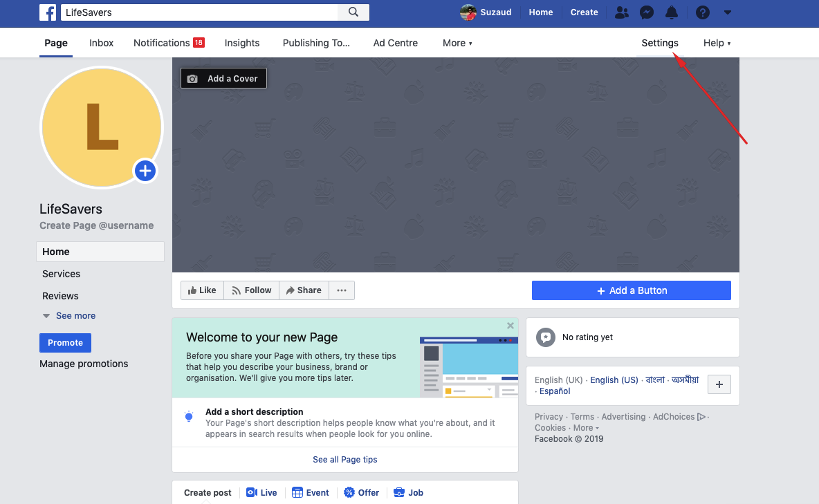Screen dimensions: 819x504
Task: Open friend requests people icon
Action: pyautogui.click(x=620, y=12)
